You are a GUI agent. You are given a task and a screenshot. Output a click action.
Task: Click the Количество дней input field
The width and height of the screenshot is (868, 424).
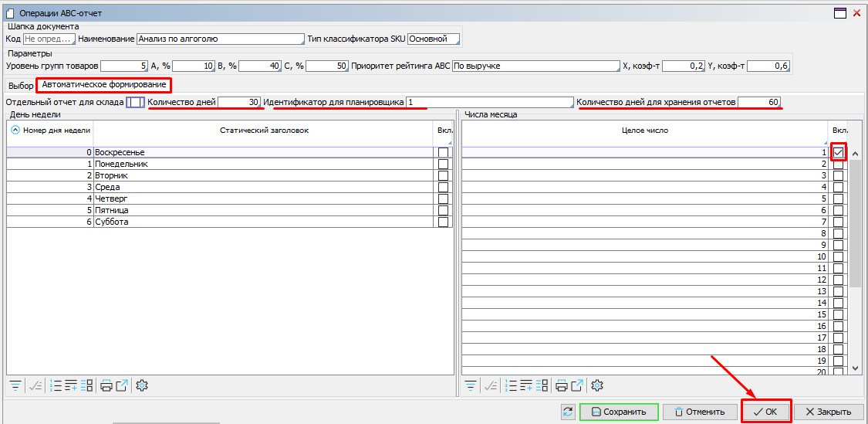[239, 102]
